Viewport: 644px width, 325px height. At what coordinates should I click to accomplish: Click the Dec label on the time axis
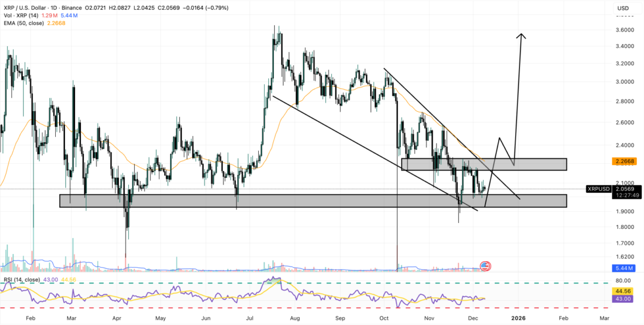click(x=474, y=318)
